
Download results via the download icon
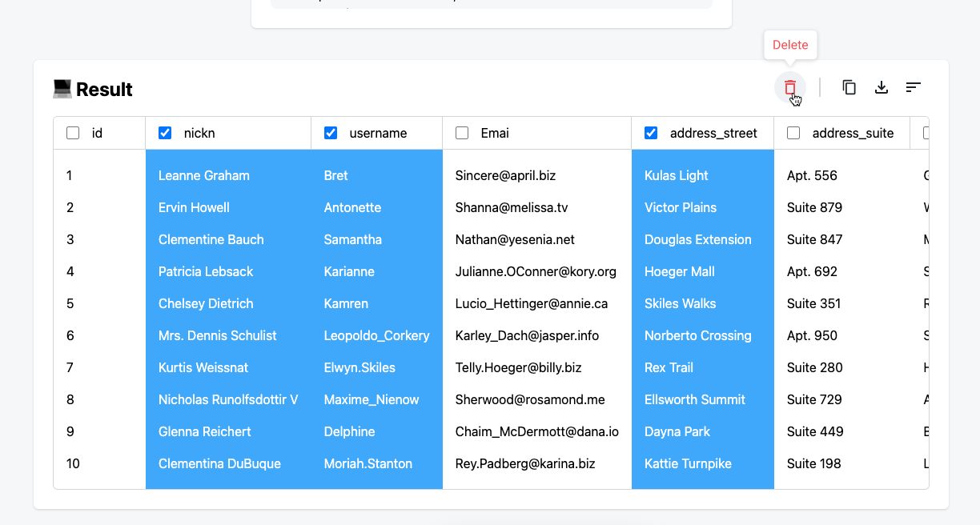pos(882,87)
